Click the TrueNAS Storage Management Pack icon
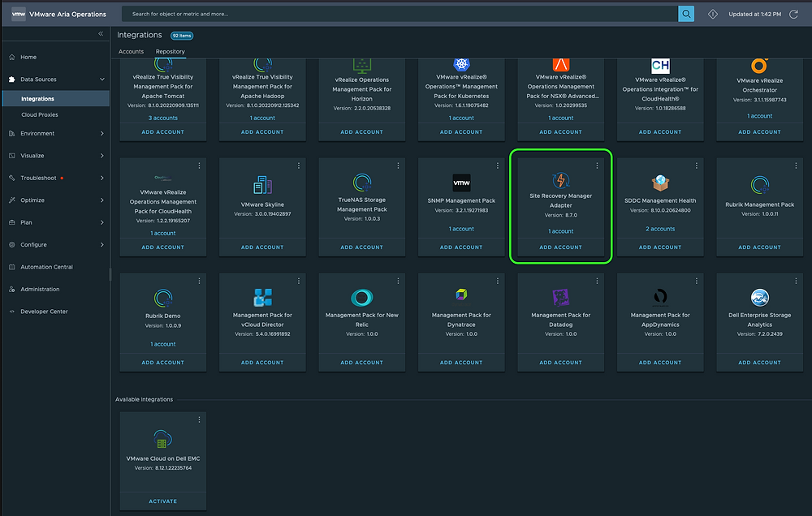Screen dimensions: 812x516 tap(362, 183)
